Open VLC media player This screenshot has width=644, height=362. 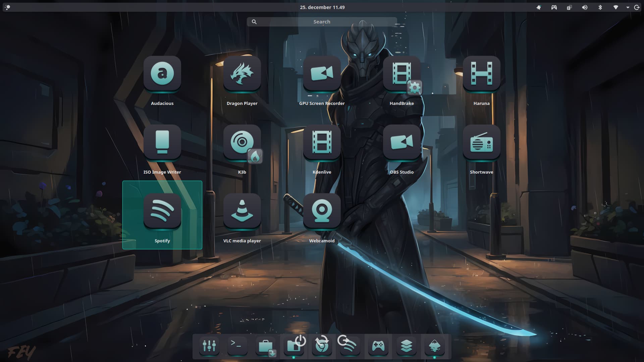click(x=242, y=211)
